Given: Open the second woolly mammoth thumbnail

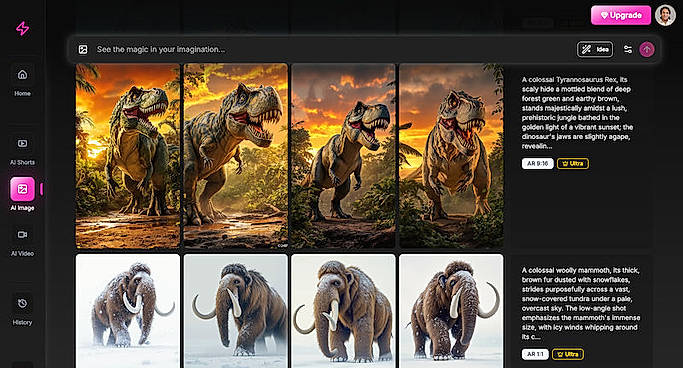Looking at the screenshot, I should click(x=236, y=311).
